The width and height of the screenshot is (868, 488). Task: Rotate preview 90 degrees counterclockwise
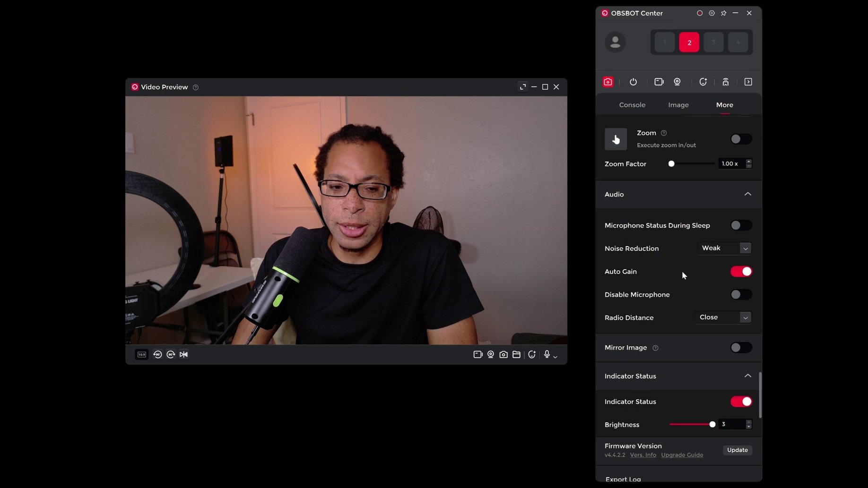[157, 354]
